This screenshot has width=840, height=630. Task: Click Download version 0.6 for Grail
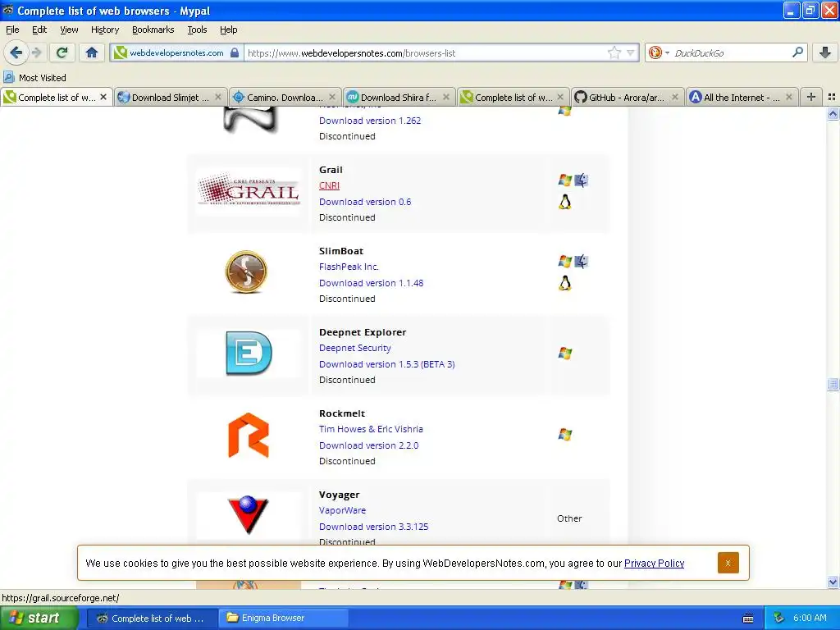[365, 202]
